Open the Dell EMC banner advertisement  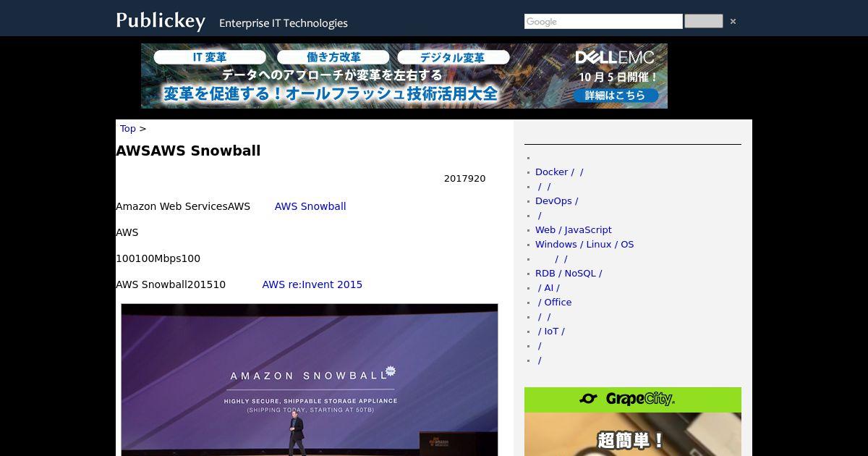(404, 76)
